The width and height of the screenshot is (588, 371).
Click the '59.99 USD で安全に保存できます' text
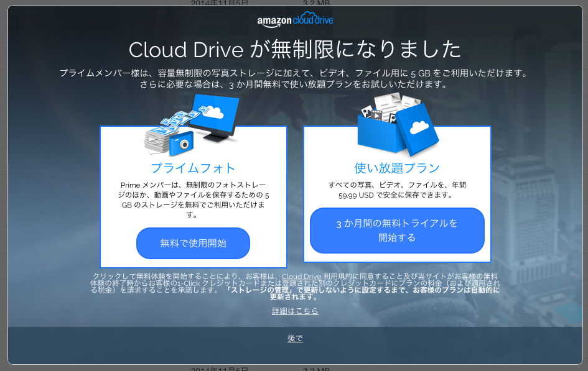click(396, 195)
